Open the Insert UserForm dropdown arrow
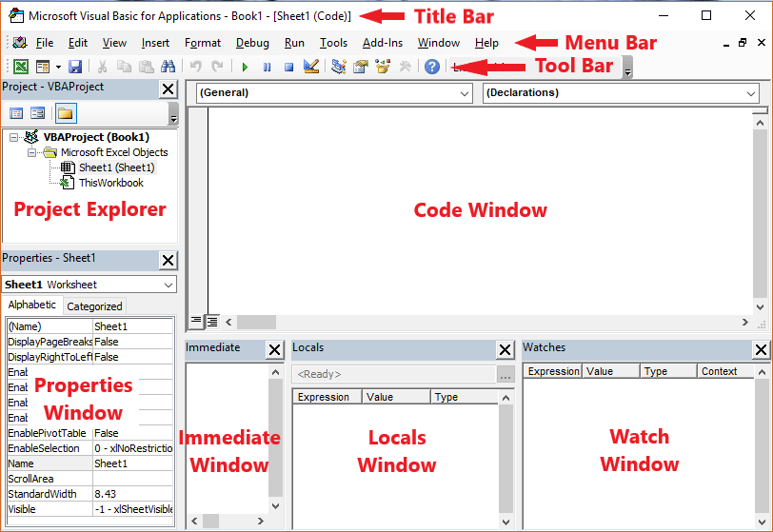The height and width of the screenshot is (532, 773). pyautogui.click(x=58, y=67)
